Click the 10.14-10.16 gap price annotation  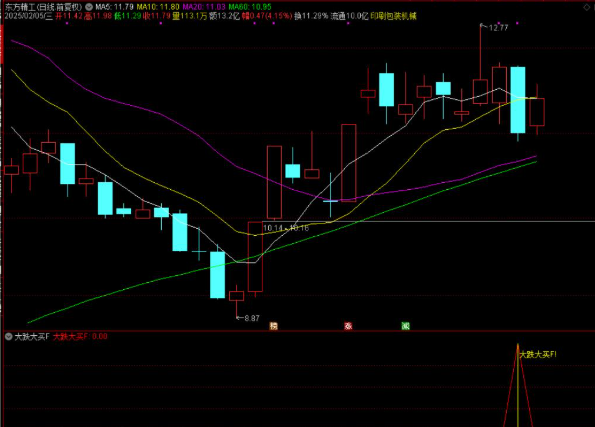point(286,228)
